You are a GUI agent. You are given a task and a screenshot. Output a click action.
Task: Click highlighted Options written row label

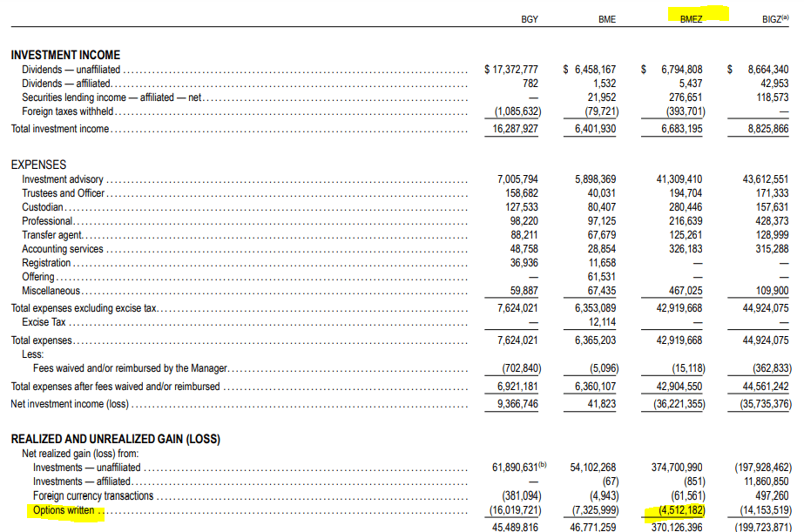click(x=64, y=510)
